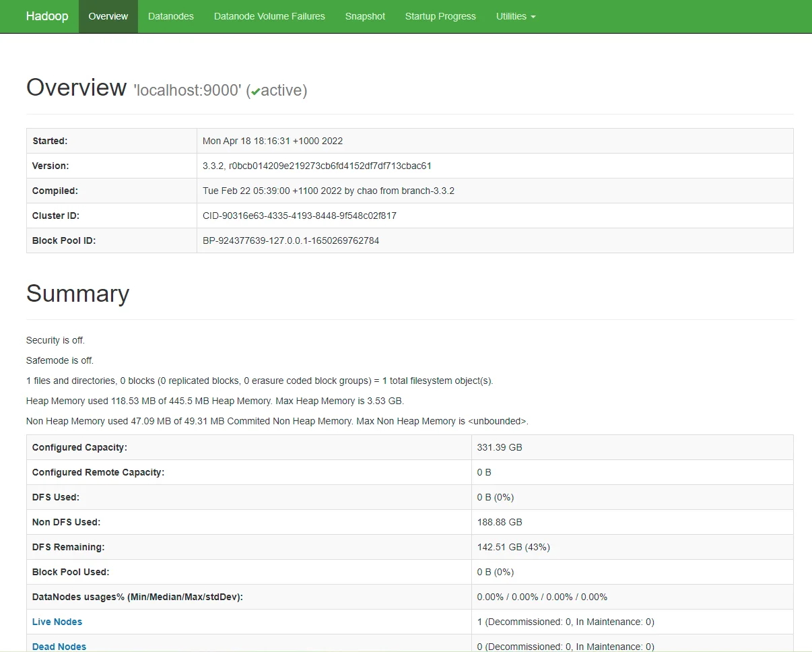Viewport: 812px width, 652px height.
Task: Click the Non DFS Used value
Action: coord(500,522)
